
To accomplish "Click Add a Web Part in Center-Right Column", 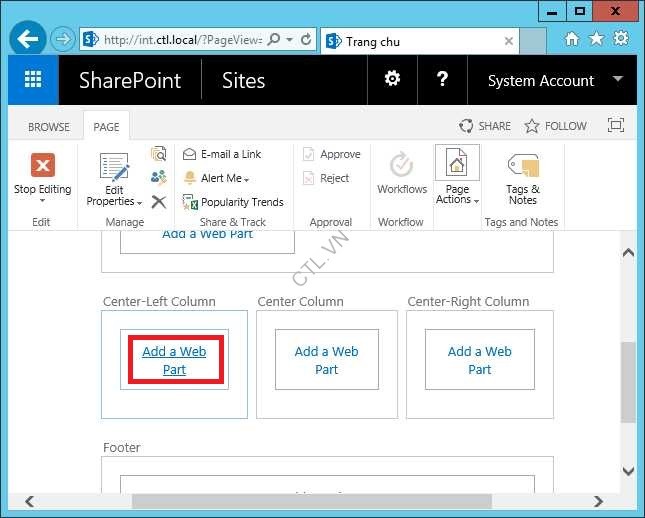I will click(x=480, y=361).
